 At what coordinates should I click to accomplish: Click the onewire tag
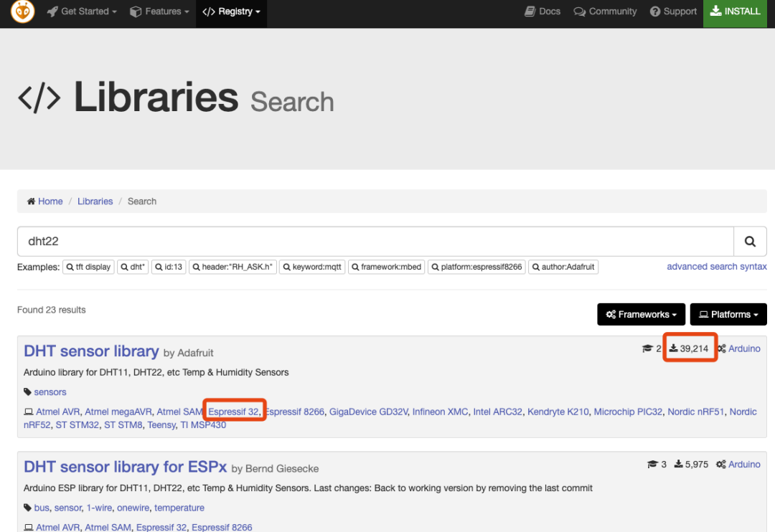click(x=133, y=508)
